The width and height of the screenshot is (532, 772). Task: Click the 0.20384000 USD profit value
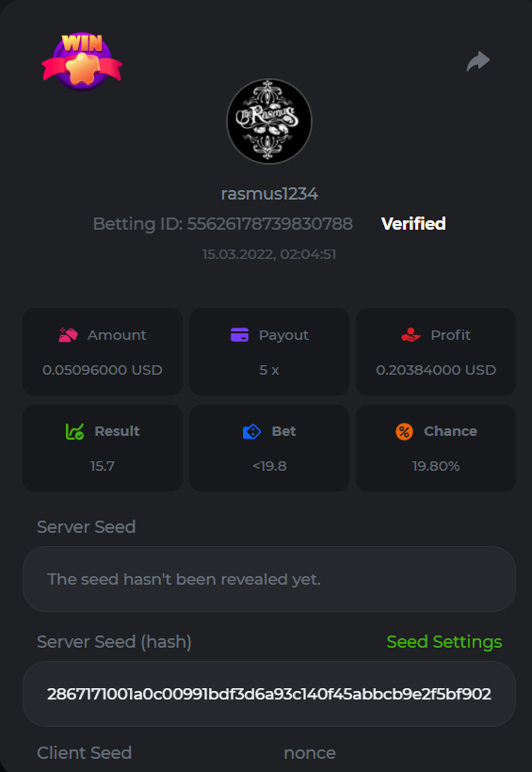436,370
